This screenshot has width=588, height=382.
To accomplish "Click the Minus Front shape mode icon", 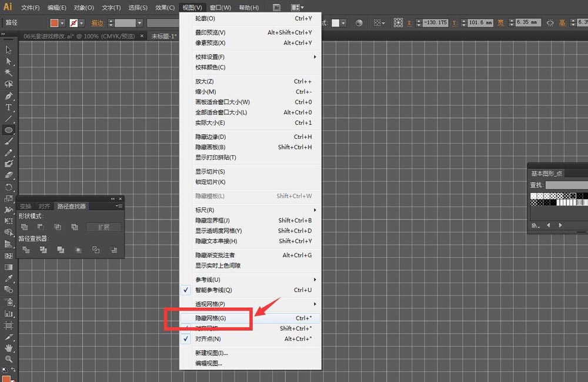I will 41,227.
